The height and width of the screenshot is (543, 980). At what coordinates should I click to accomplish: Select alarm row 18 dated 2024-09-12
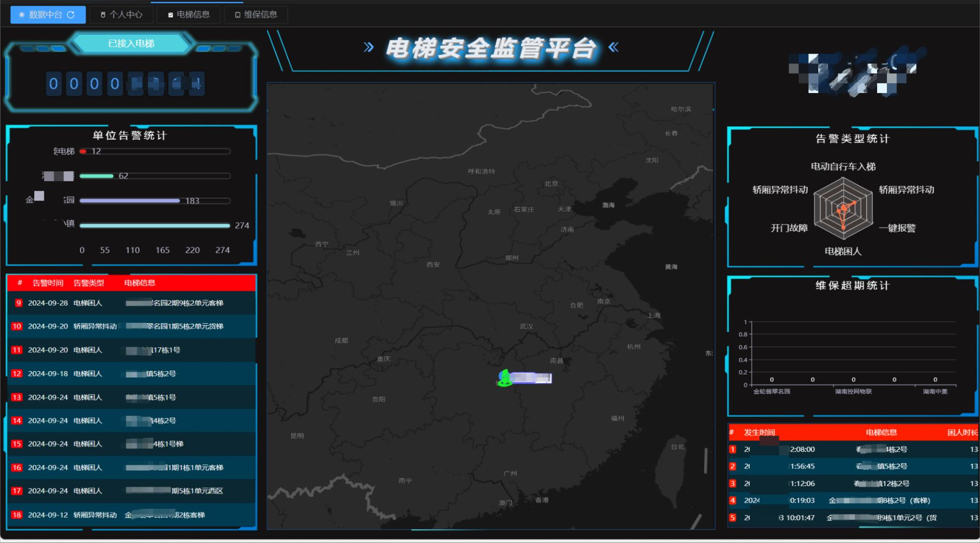tap(132, 515)
